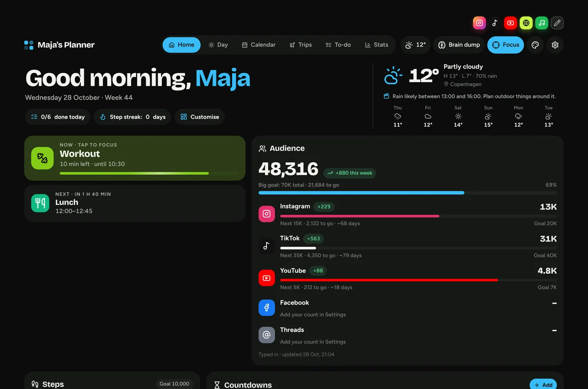
Task: Switch to the Day tab
Action: [218, 45]
